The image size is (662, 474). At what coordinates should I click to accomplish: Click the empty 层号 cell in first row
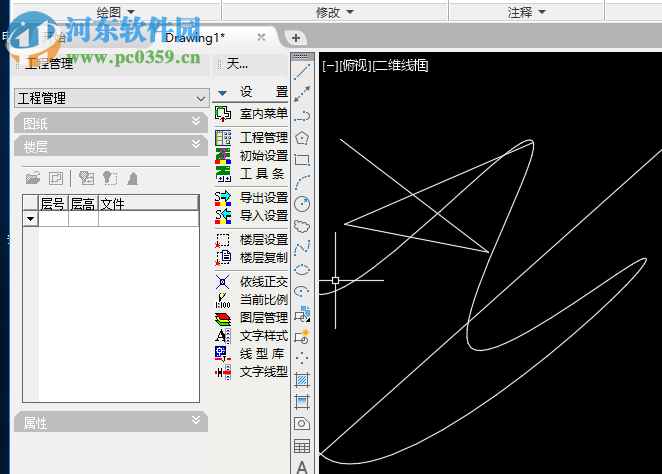53,219
